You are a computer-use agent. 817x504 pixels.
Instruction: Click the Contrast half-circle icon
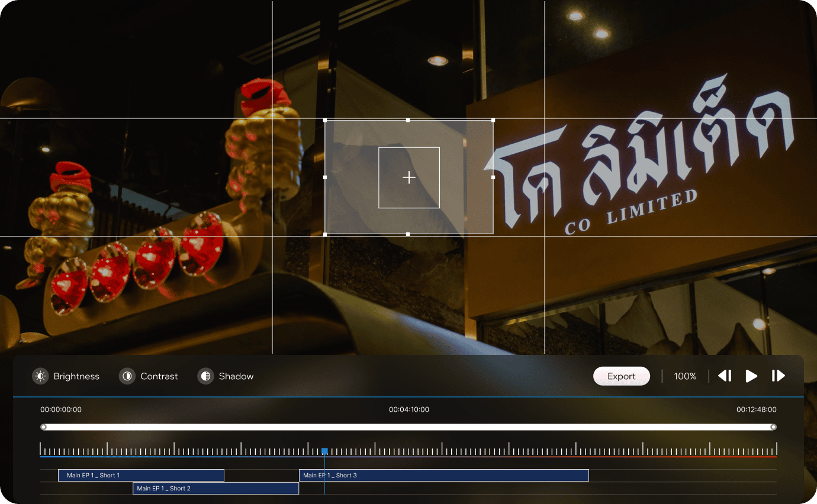pyautogui.click(x=127, y=376)
